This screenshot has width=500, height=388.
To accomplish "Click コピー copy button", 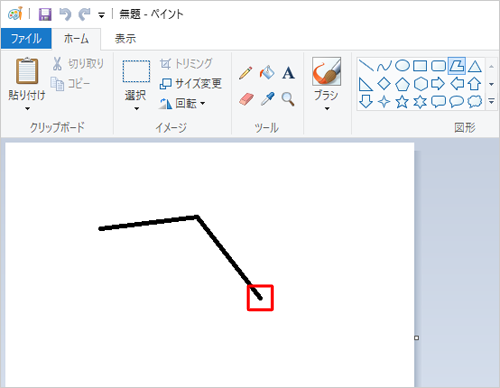I will (70, 83).
